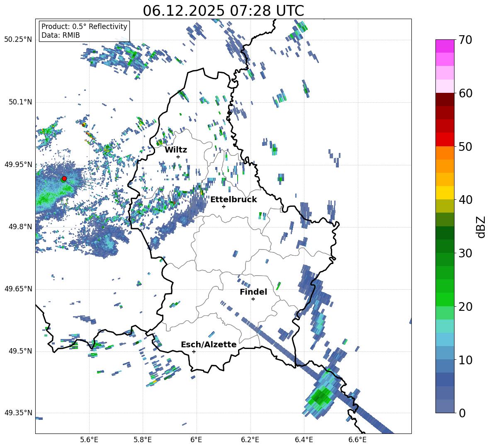Click the 50.25°N latitude tick label
This screenshot has width=491, height=448.
(x=18, y=40)
